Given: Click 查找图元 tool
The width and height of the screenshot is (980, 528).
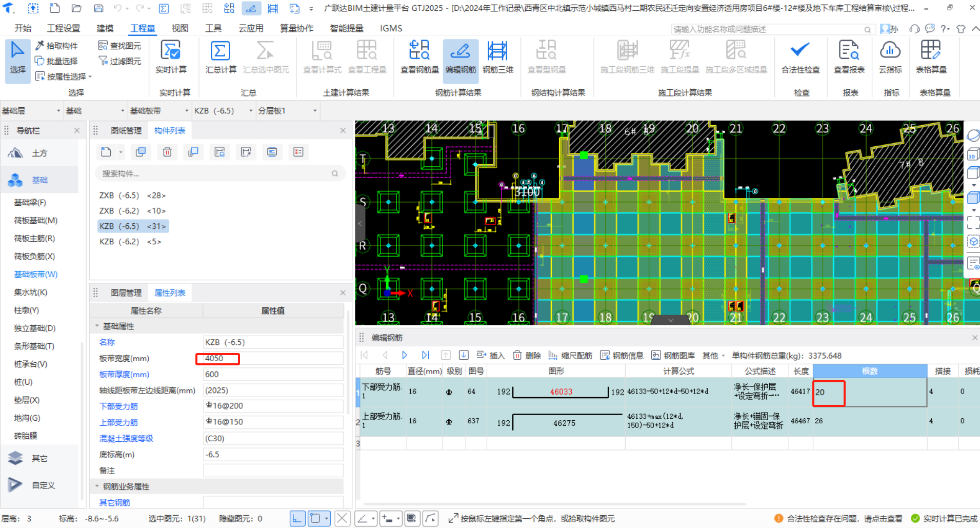Looking at the screenshot, I should tap(119, 46).
